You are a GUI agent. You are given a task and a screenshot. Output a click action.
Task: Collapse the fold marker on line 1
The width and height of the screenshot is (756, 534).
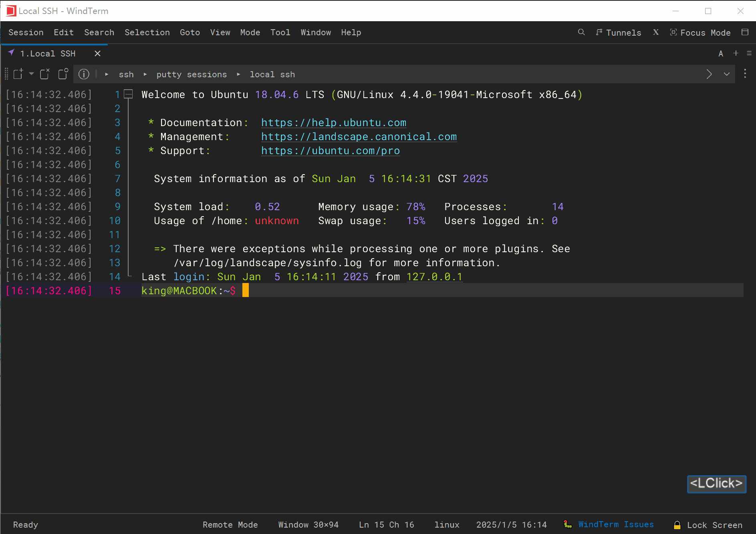coord(128,94)
